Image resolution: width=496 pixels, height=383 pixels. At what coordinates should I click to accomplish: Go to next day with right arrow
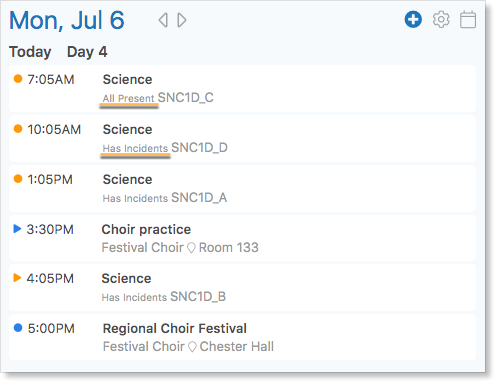coord(182,20)
